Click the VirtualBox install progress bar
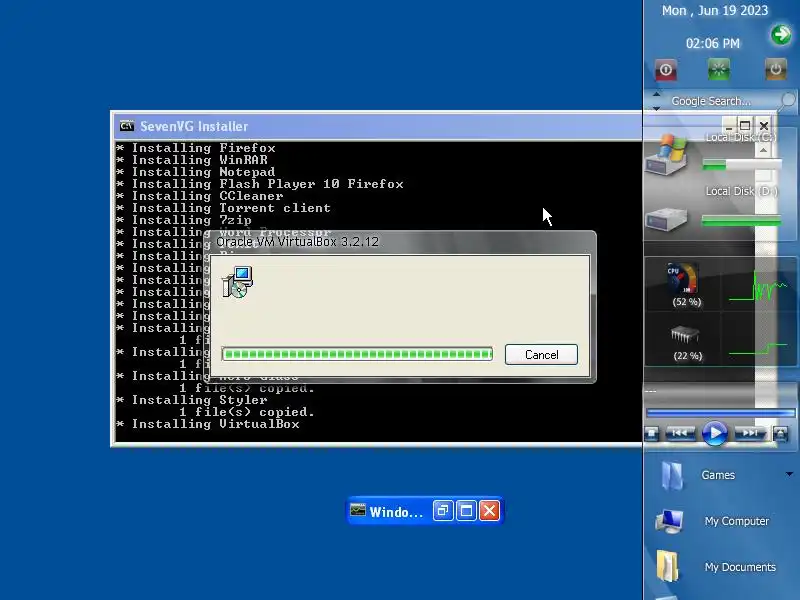The image size is (800, 600). (x=357, y=354)
